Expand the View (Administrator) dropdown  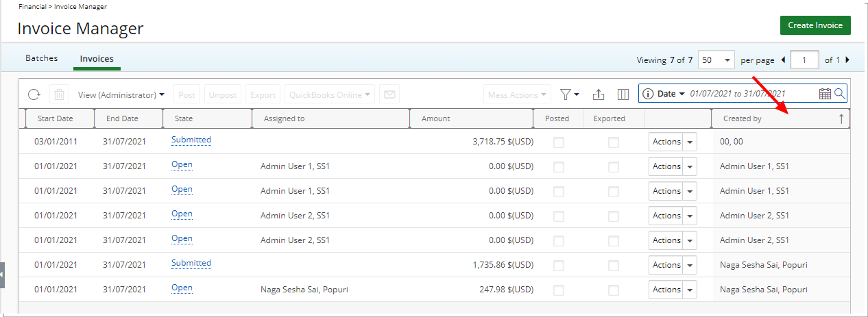pyautogui.click(x=121, y=94)
